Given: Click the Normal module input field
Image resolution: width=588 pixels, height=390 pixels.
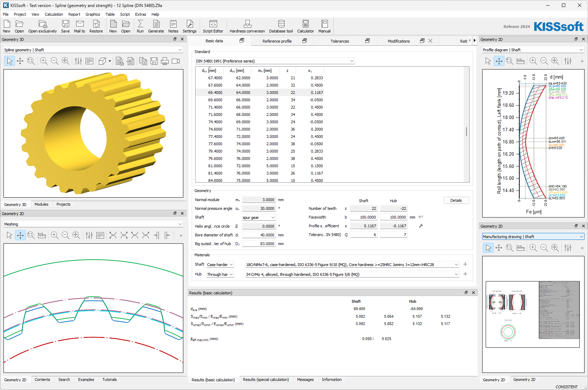Looking at the screenshot, I should tap(259, 200).
